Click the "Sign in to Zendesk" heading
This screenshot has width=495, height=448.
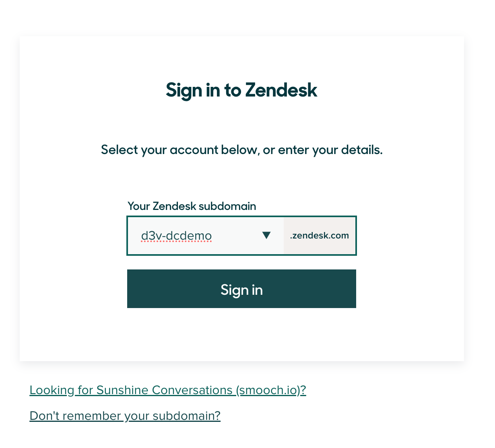[x=241, y=90]
